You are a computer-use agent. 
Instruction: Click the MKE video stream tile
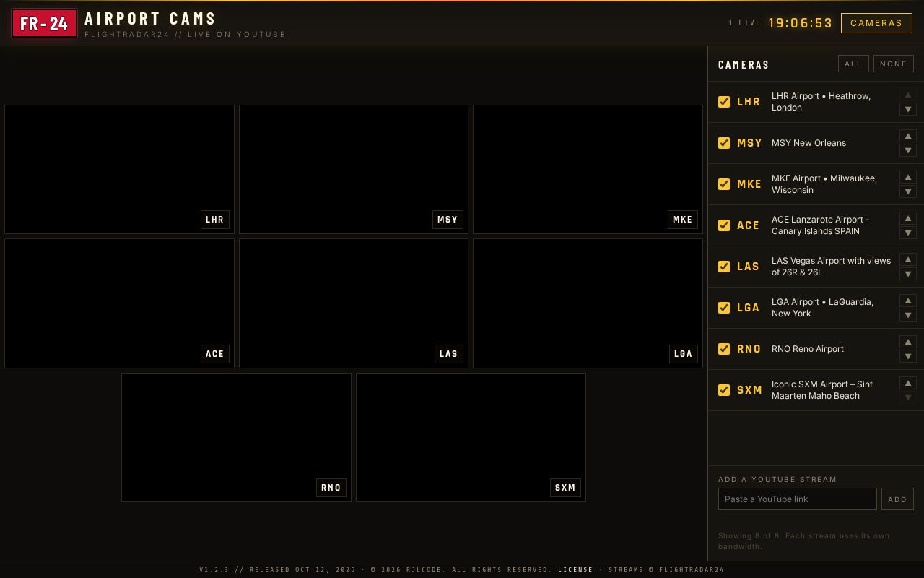coord(588,169)
